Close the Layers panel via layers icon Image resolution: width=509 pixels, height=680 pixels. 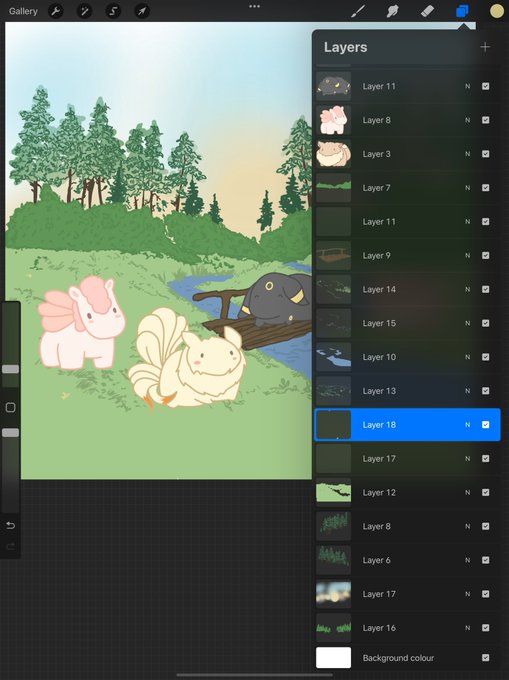pos(462,11)
